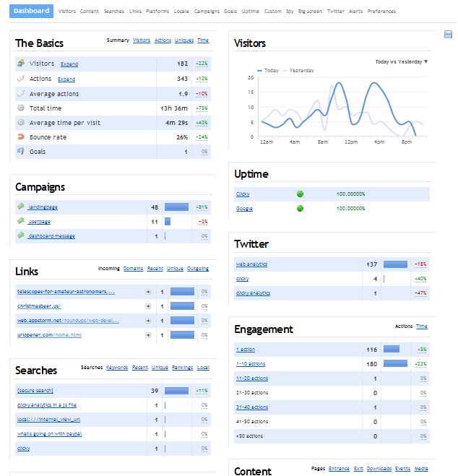Click the blue bar for 1-10 actions
The height and width of the screenshot is (476, 458).
click(392, 364)
